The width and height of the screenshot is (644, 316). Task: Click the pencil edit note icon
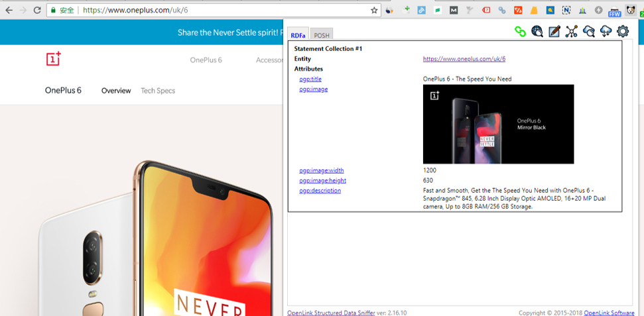[x=554, y=31]
